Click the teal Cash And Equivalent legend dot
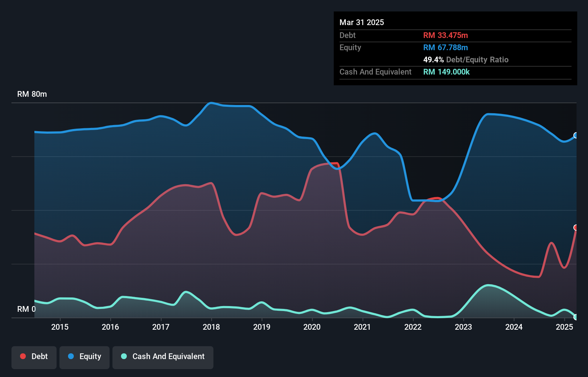Screen dimensions: 588x377 point(124,356)
